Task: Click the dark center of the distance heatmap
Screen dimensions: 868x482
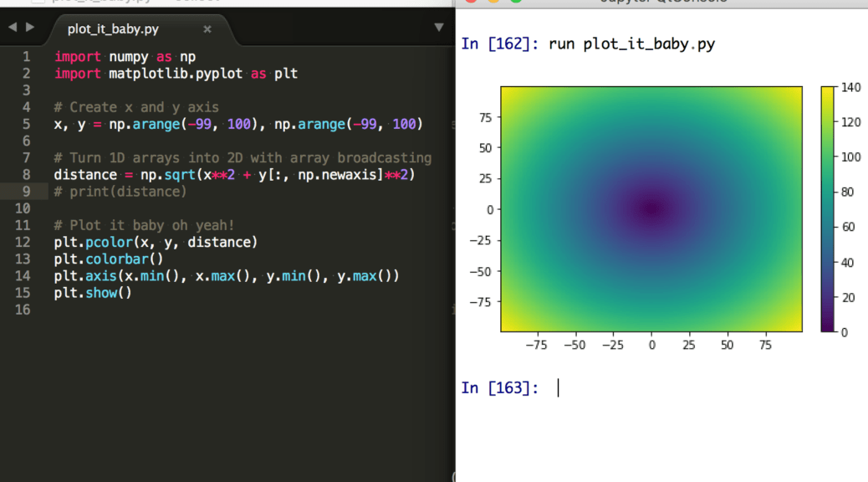Action: [651, 209]
